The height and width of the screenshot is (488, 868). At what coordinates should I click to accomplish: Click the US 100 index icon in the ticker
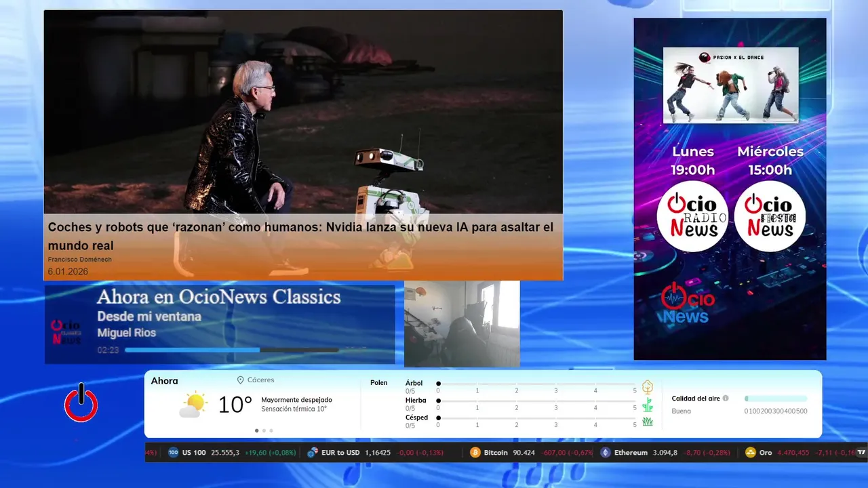pos(173,452)
